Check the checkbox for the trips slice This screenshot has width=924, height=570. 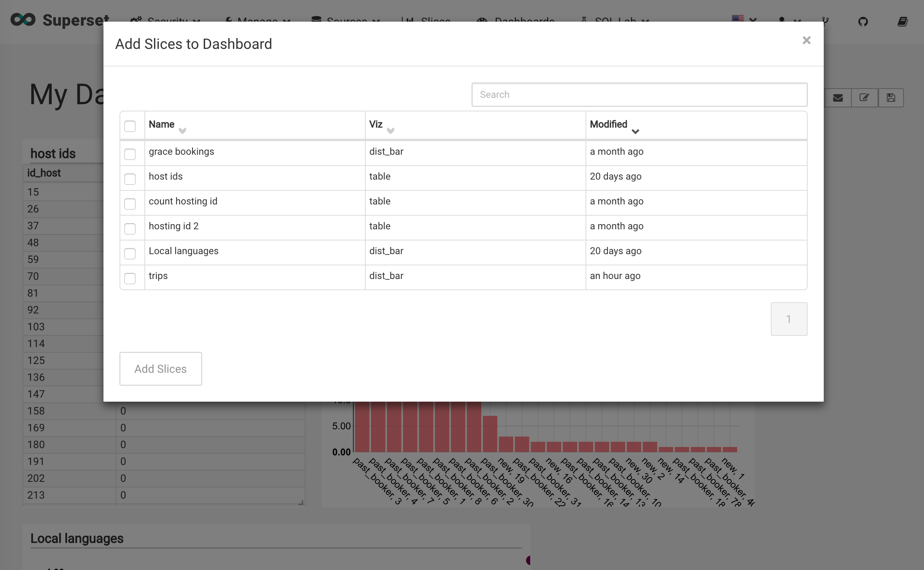pos(130,278)
